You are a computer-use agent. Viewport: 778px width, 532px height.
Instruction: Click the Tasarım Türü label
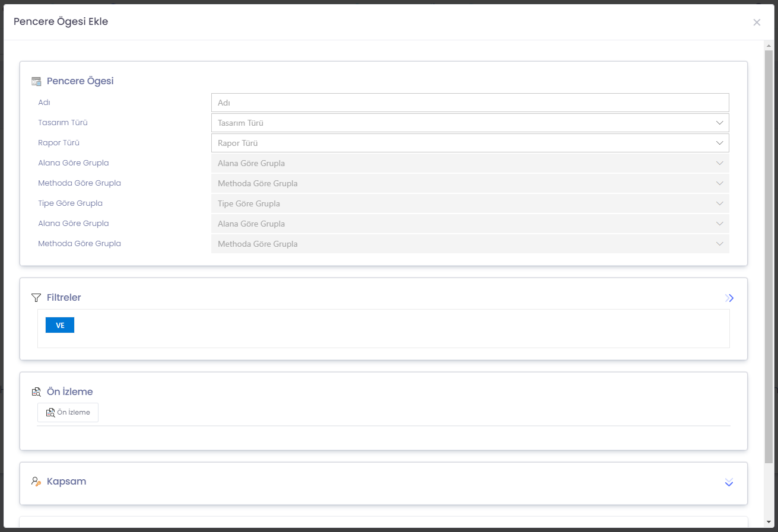pyautogui.click(x=63, y=123)
